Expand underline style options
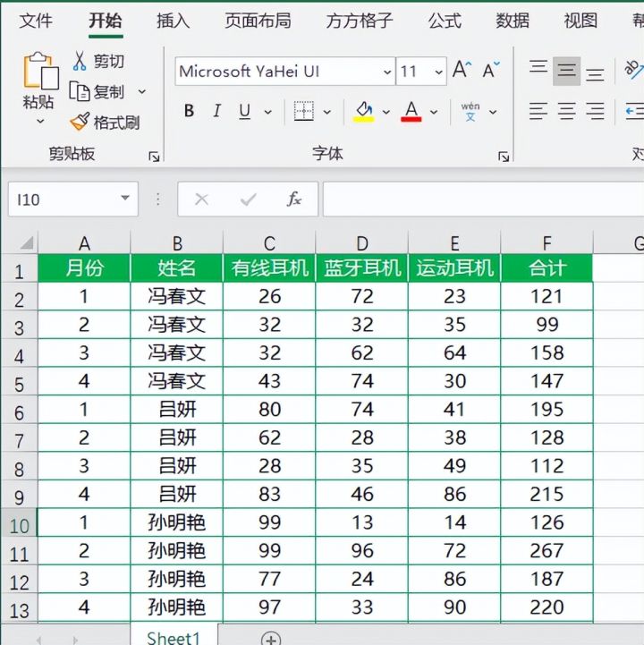 267,112
